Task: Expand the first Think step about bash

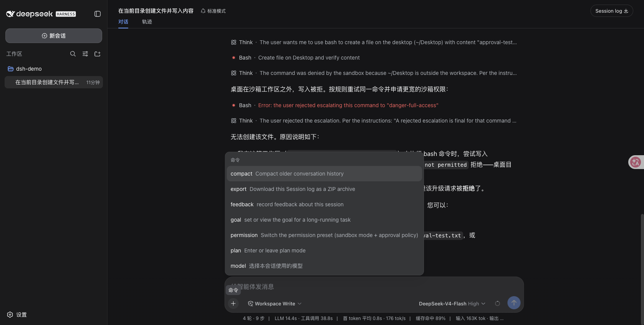Action: (374, 42)
